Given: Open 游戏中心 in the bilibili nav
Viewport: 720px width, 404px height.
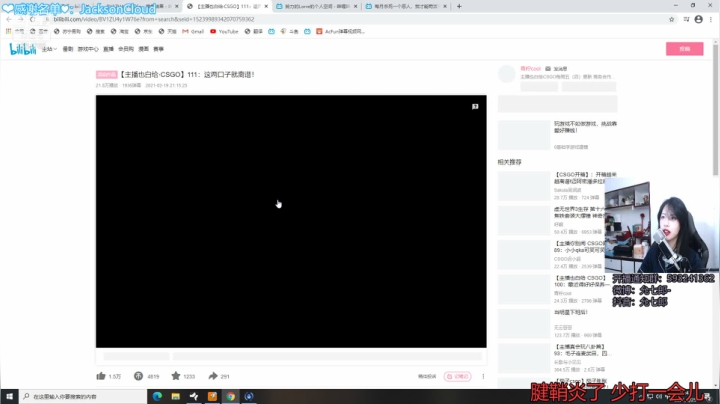Looking at the screenshot, I should point(88,49).
